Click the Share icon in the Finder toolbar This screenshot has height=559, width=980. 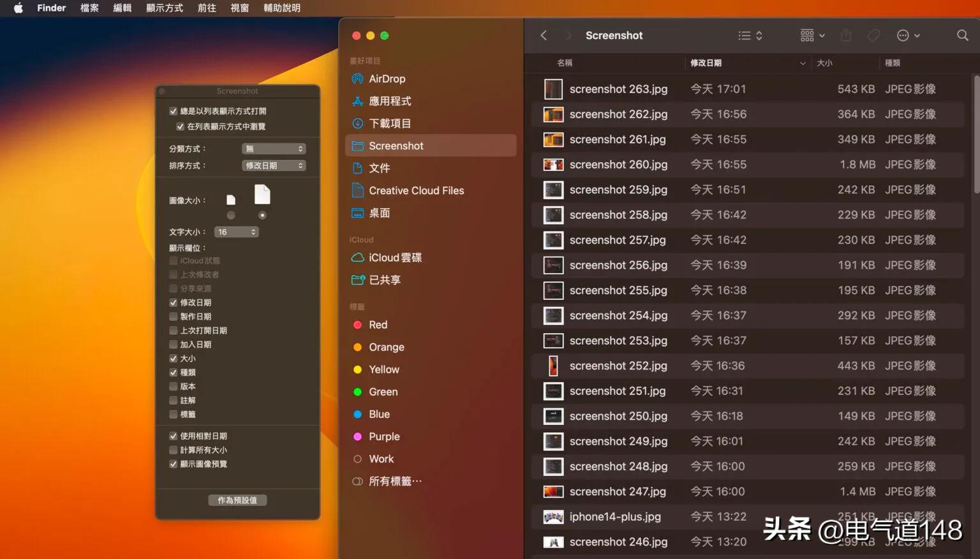pyautogui.click(x=846, y=35)
